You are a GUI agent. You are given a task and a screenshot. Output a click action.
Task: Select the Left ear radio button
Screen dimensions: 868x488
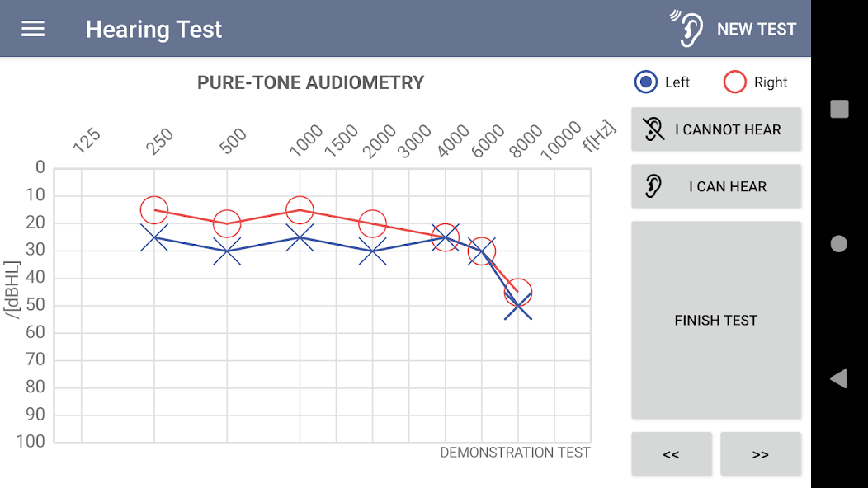(646, 82)
